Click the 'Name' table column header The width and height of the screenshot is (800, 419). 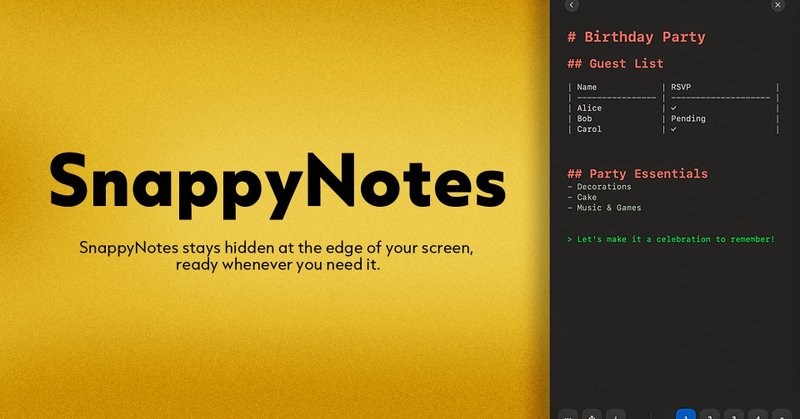pyautogui.click(x=587, y=87)
